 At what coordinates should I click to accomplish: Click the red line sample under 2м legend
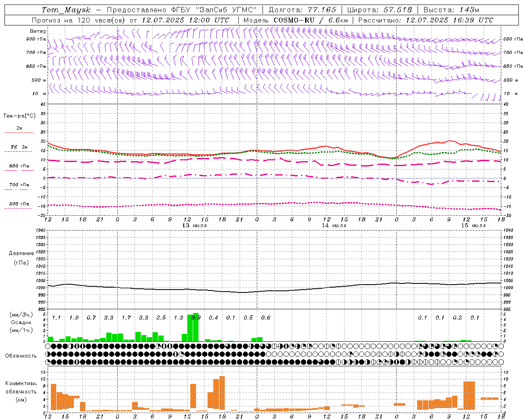coord(19,132)
